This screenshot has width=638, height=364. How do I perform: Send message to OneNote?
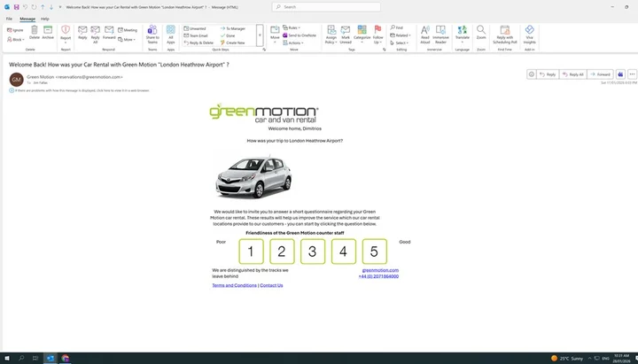click(x=300, y=35)
